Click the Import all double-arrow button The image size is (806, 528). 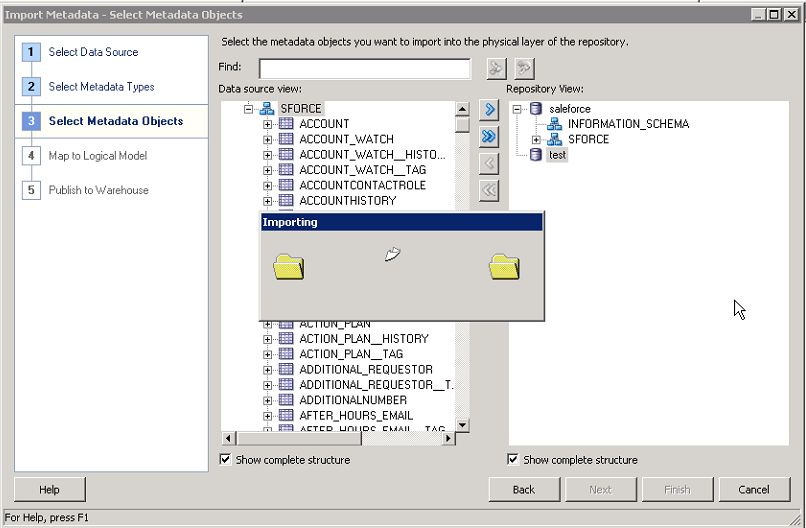pos(489,136)
